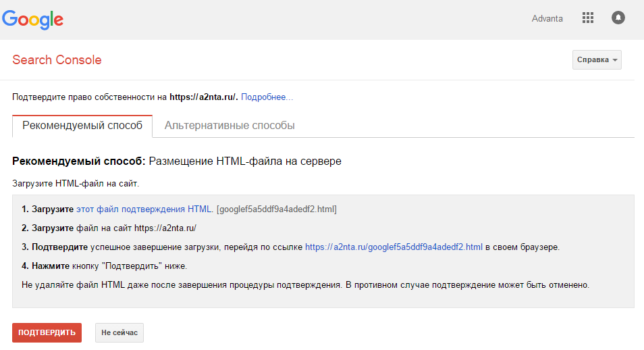Click the Advanta account name
This screenshot has height=350, width=644.
pos(547,19)
